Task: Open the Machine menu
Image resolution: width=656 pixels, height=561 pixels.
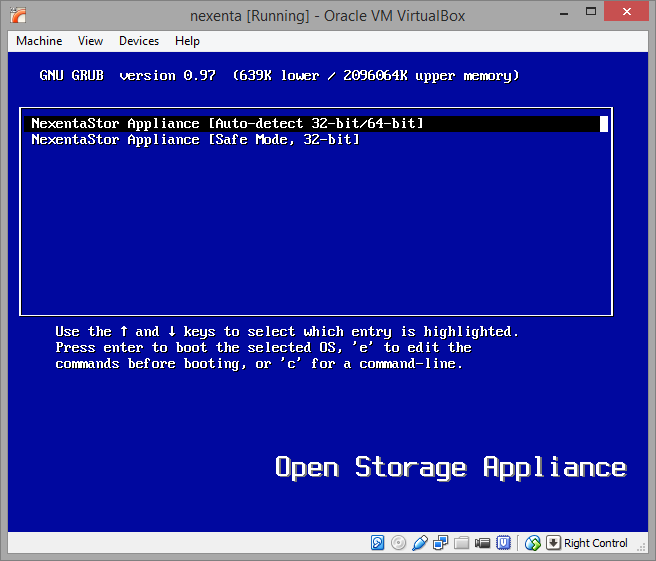Action: click(39, 41)
